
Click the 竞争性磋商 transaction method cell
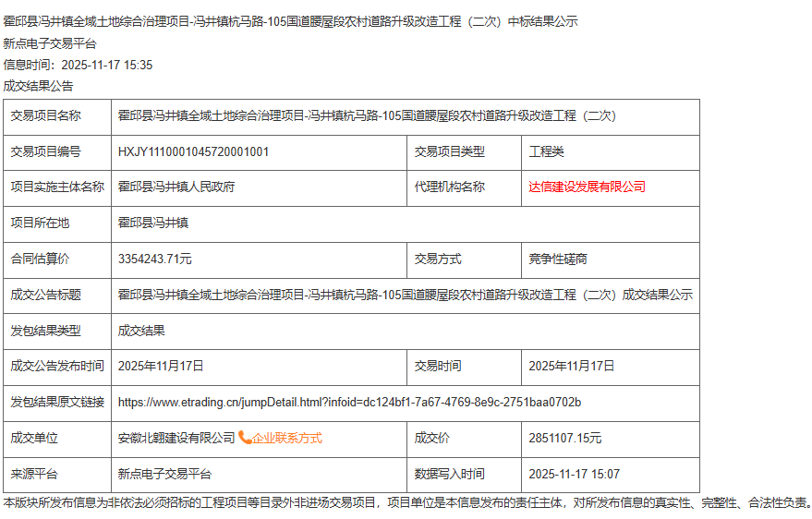pyautogui.click(x=557, y=259)
